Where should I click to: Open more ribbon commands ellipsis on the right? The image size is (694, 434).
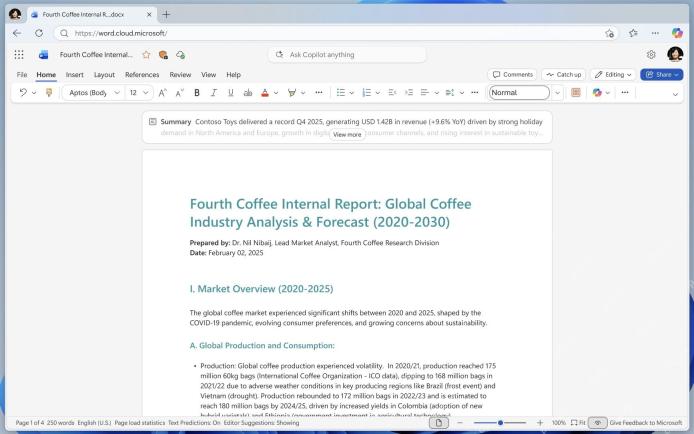coord(625,92)
